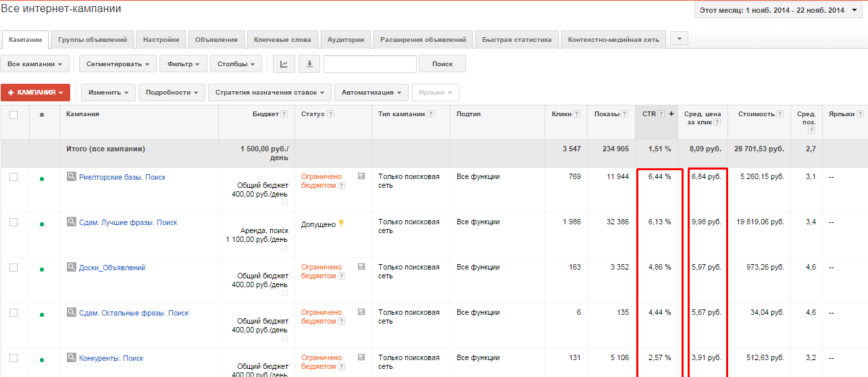868x377 pixels.
Task: Switch to Настройки tab
Action: [x=161, y=40]
